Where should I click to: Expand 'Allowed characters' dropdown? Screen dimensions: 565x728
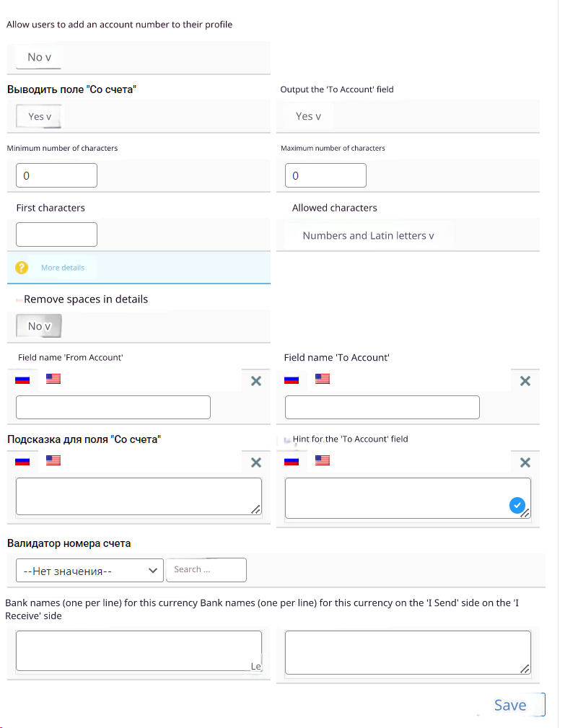tap(368, 235)
